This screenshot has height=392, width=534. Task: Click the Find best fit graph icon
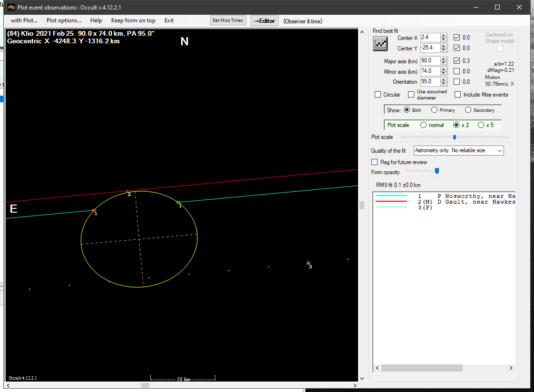tap(380, 44)
